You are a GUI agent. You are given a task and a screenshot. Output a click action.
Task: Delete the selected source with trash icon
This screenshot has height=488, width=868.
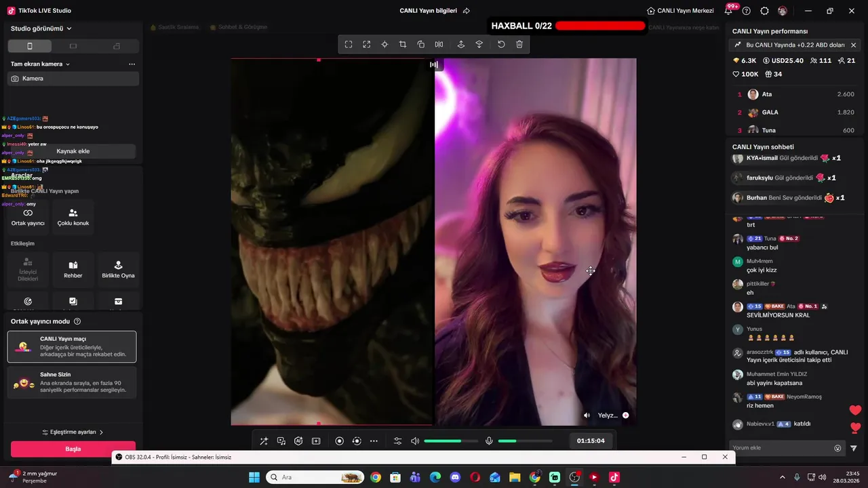(x=519, y=45)
